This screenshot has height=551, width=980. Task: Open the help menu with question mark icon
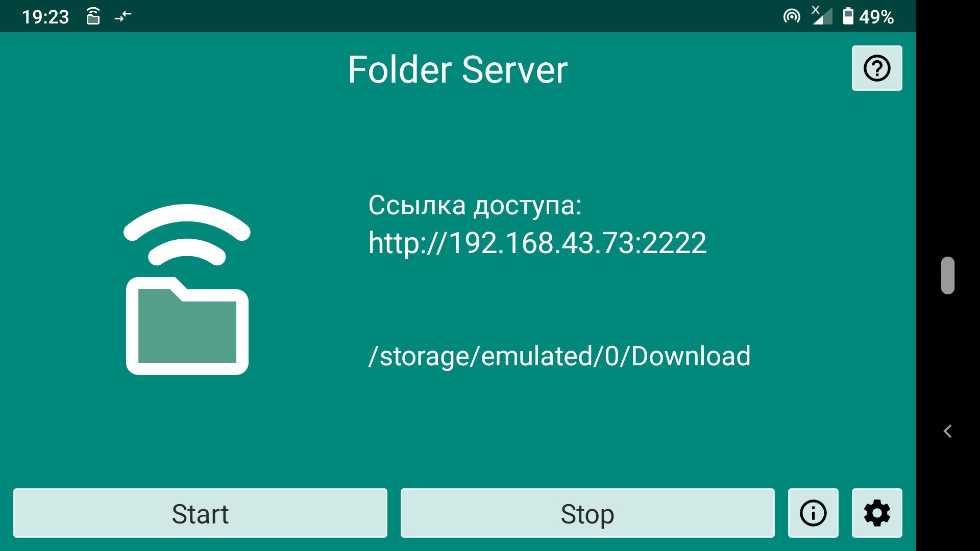[876, 67]
